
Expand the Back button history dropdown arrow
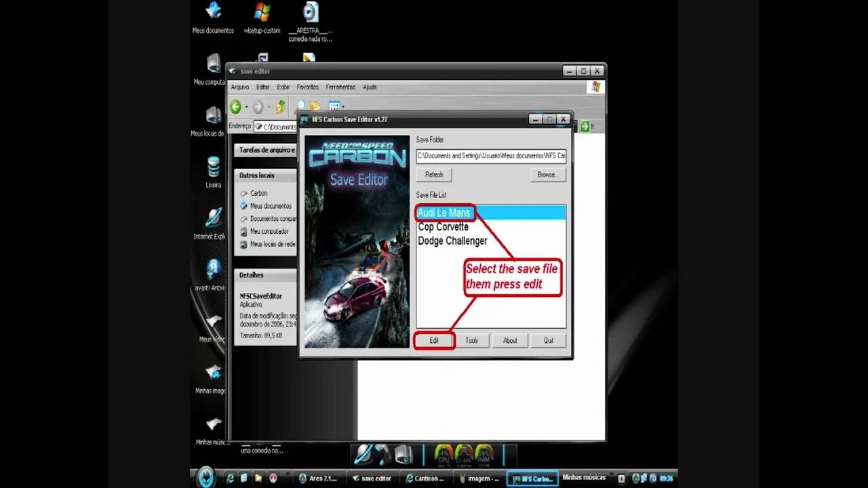(x=246, y=107)
